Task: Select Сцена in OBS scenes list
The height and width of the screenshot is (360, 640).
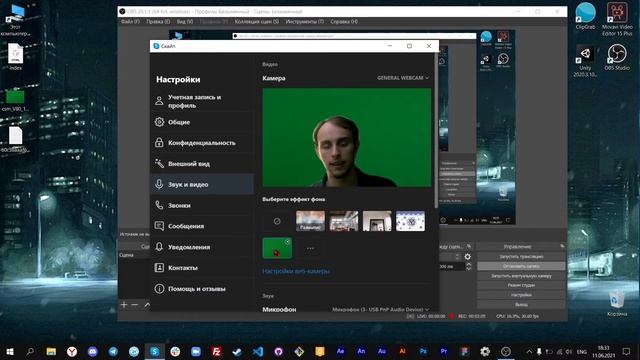Action: pyautogui.click(x=134, y=255)
